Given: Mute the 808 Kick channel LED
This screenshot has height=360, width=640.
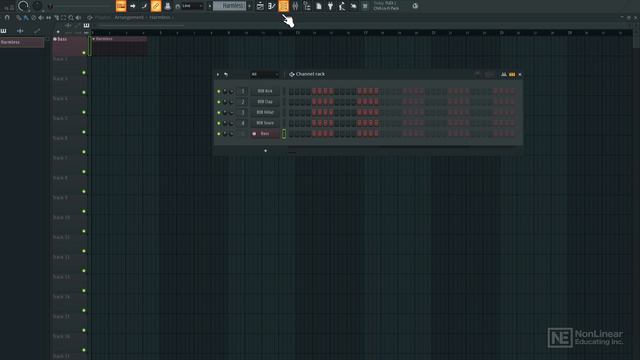Looking at the screenshot, I should click(x=219, y=91).
